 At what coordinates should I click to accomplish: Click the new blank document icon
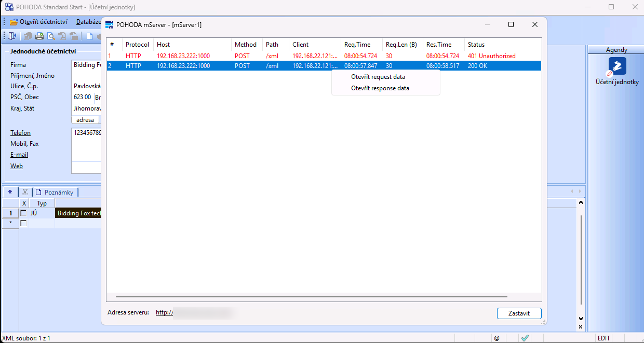(x=89, y=36)
